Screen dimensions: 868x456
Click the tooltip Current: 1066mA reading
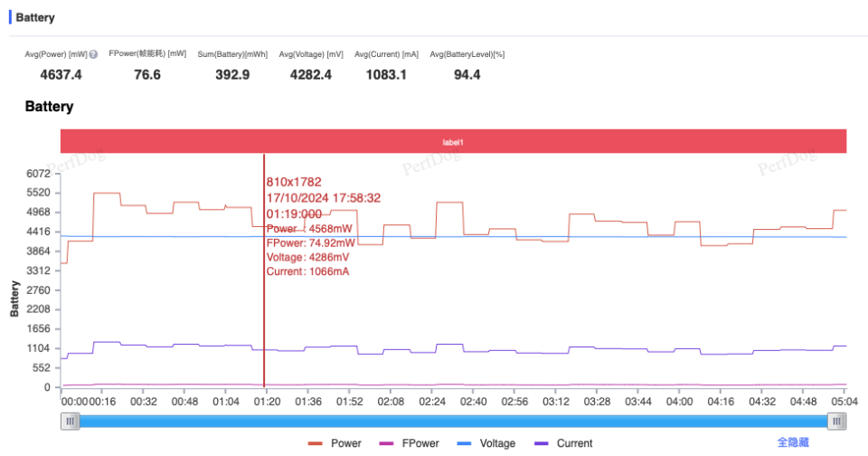coord(307,271)
